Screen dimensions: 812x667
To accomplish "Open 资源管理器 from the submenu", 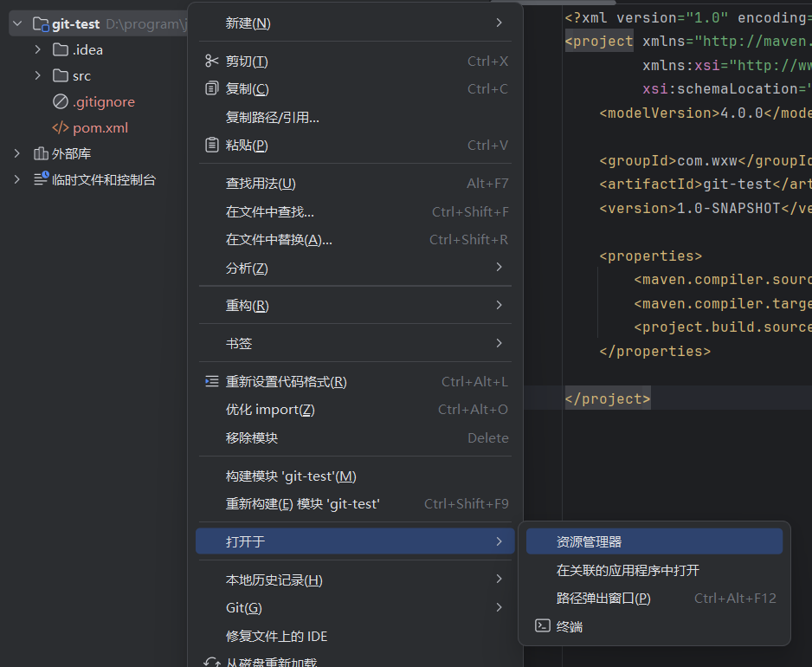I will pyautogui.click(x=654, y=541).
